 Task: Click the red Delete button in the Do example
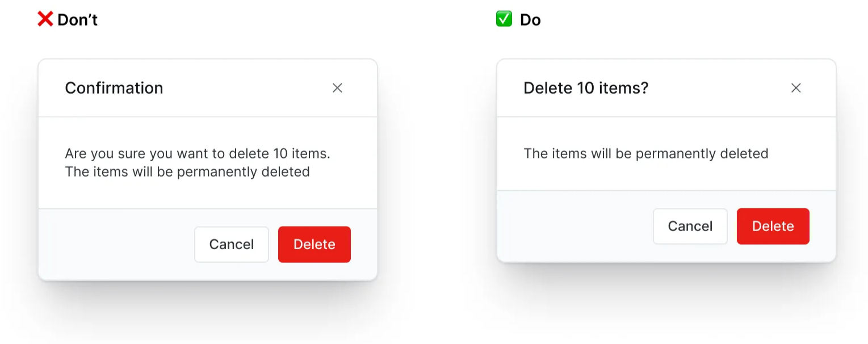(x=773, y=226)
